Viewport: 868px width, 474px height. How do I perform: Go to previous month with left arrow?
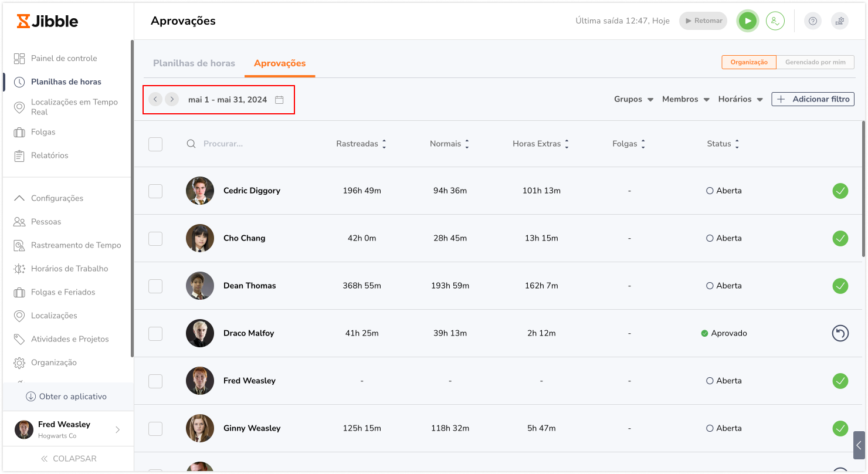tap(155, 99)
